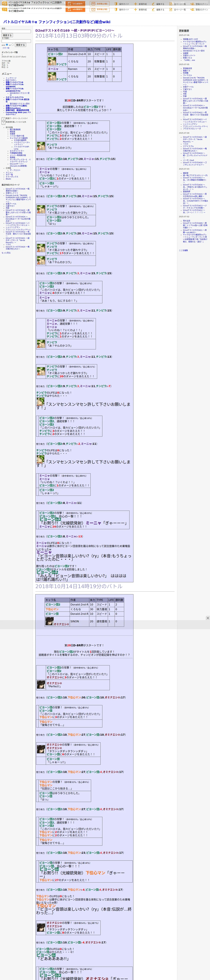Open カオスバトルロイヤル in the sidebar menu
Viewport: 210px width, 980px height.
(15, 97)
